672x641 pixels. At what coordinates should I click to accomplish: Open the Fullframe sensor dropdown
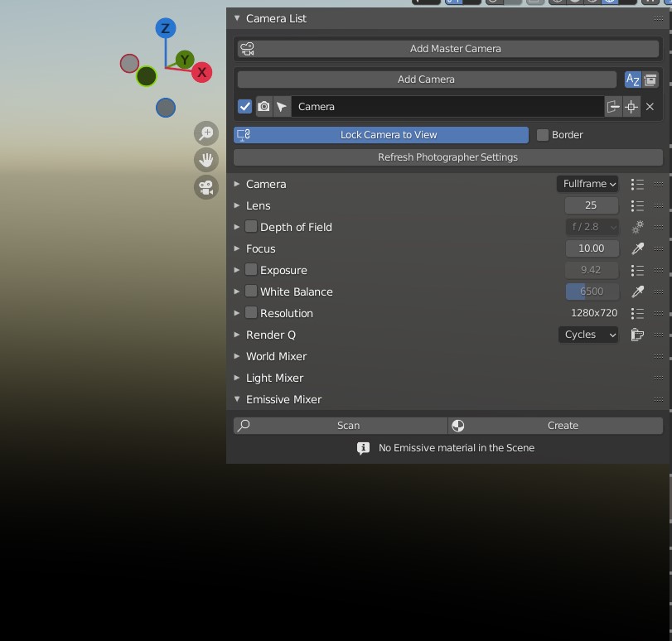point(587,184)
